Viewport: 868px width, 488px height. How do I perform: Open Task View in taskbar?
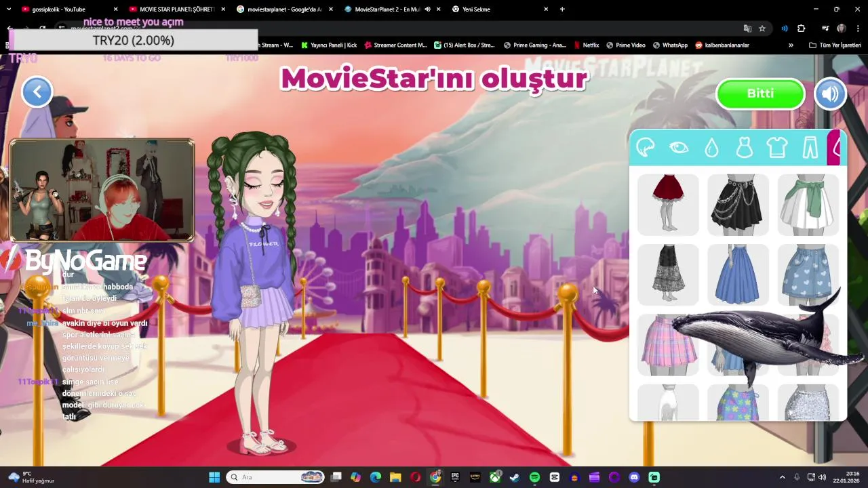336,477
